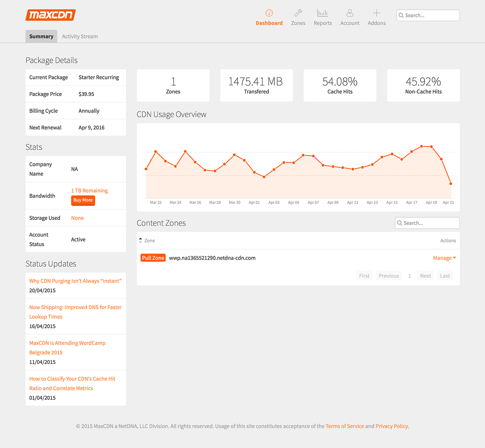Screen dimensions: 485x448
Task: Click the $39.95 package price value
Action: click(x=86, y=94)
